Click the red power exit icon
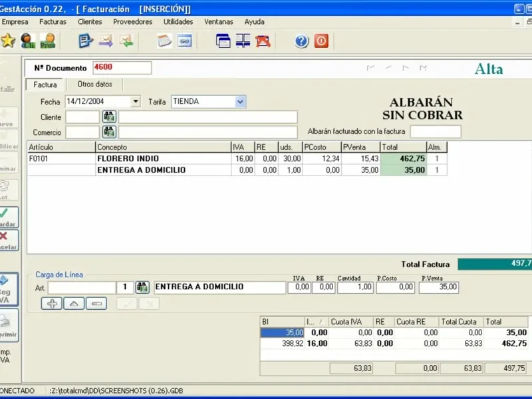 coord(321,41)
